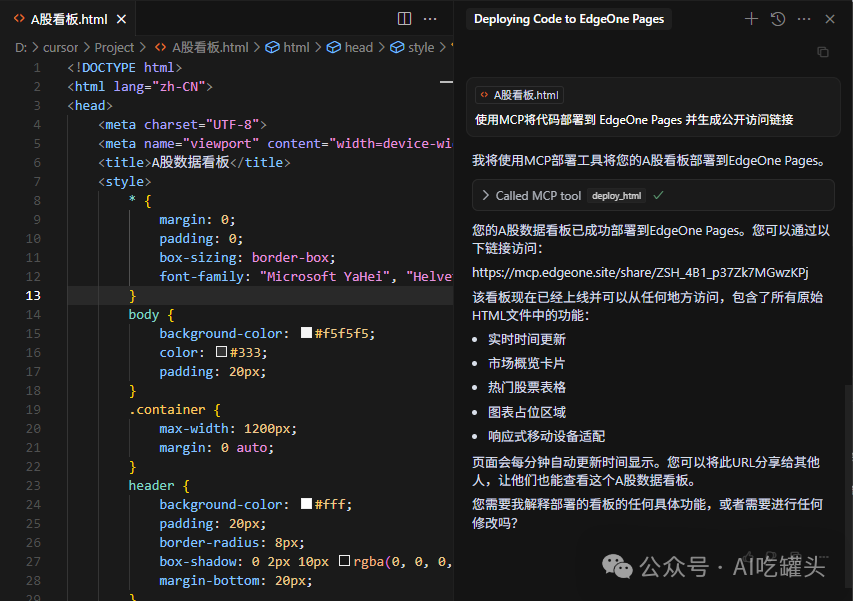Open editor more actions menu
The width and height of the screenshot is (853, 601).
(430, 19)
